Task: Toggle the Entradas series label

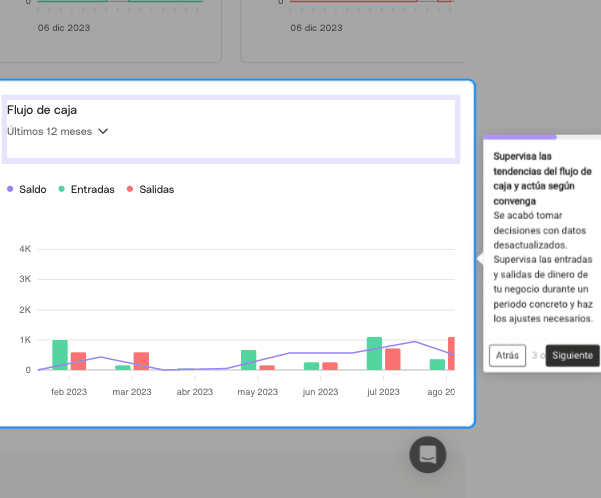Action: click(92, 189)
